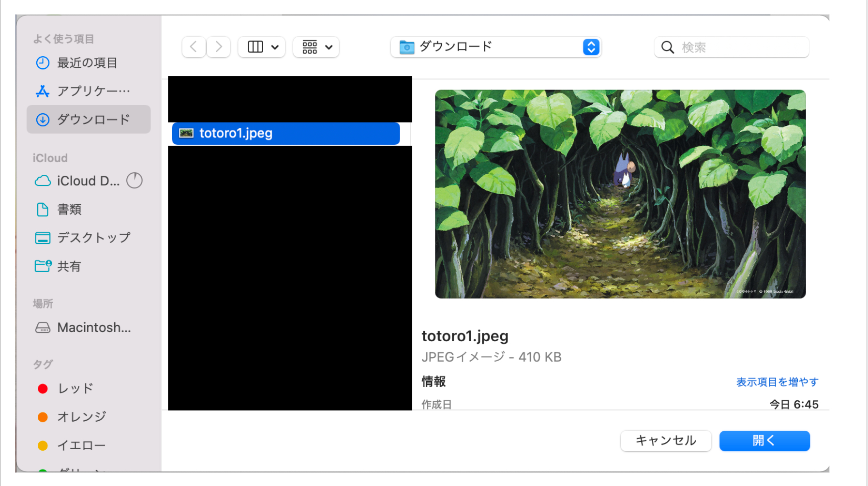Image resolution: width=868 pixels, height=486 pixels.
Task: Click the yellow tag color dot
Action: (x=43, y=446)
